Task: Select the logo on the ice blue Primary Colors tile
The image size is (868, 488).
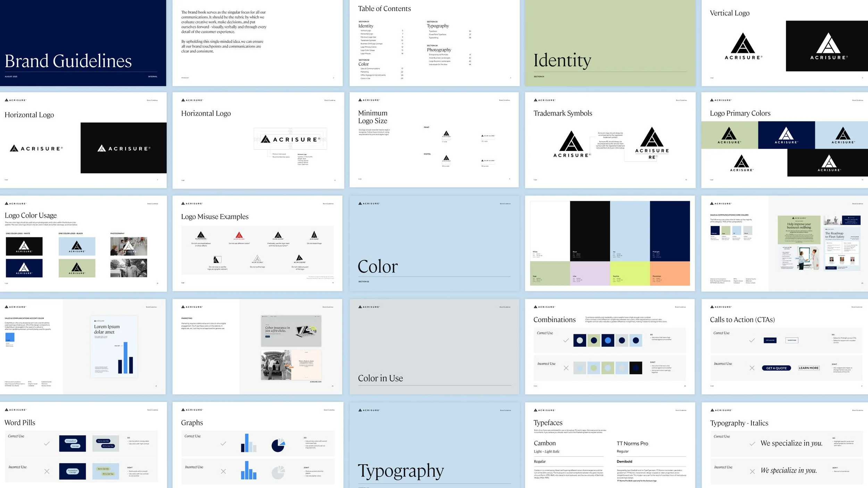Action: coord(843,135)
